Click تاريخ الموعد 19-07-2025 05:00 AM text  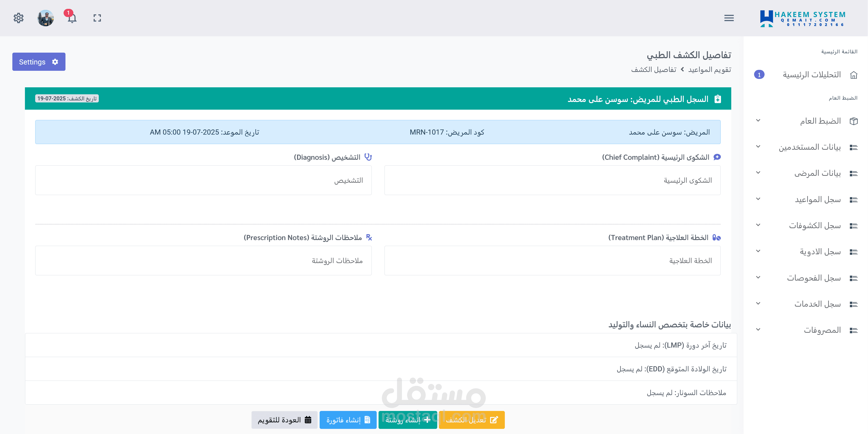coord(204,132)
